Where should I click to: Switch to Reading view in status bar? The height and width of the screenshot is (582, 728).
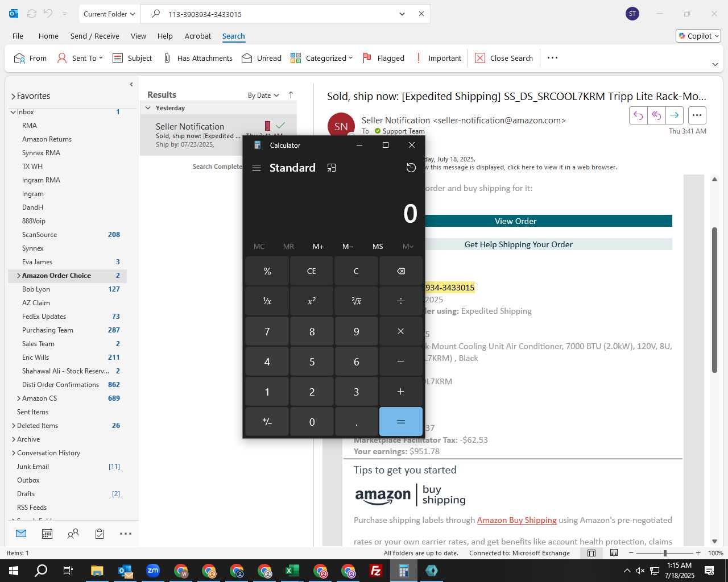pos(614,553)
